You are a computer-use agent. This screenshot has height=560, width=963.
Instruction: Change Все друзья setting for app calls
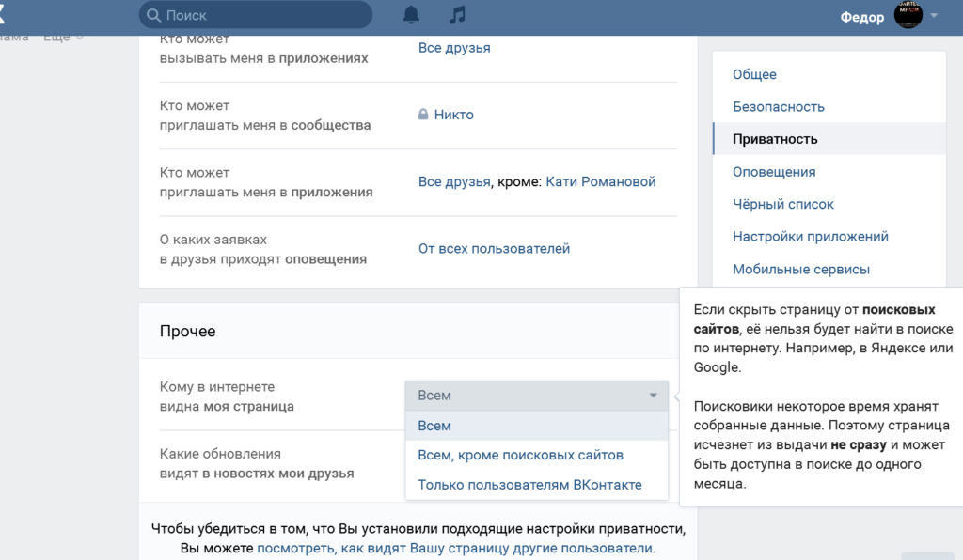(x=454, y=48)
